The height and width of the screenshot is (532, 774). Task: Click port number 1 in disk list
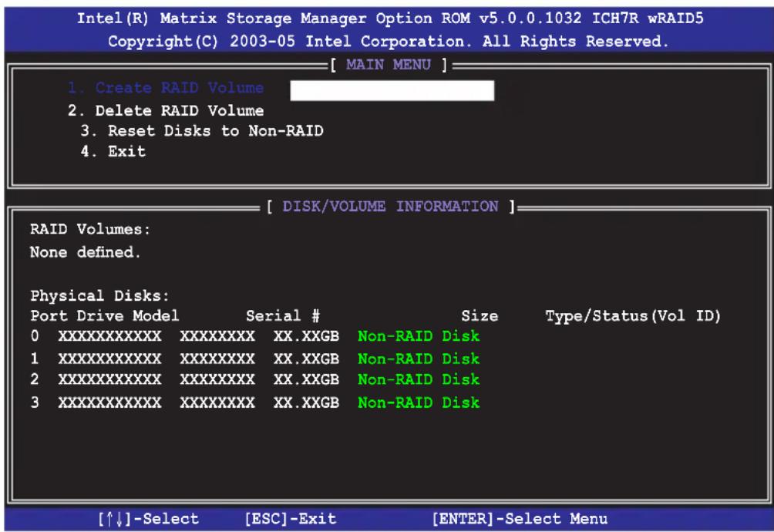click(35, 359)
